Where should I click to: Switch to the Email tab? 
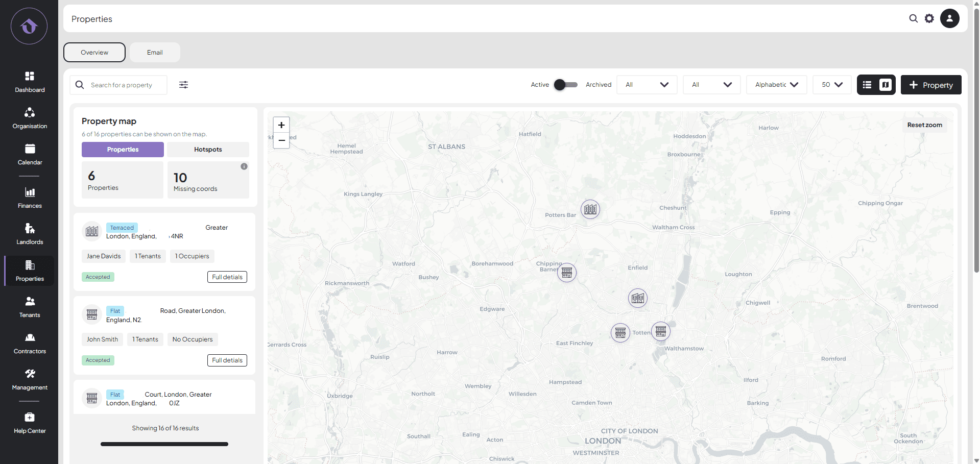point(154,52)
